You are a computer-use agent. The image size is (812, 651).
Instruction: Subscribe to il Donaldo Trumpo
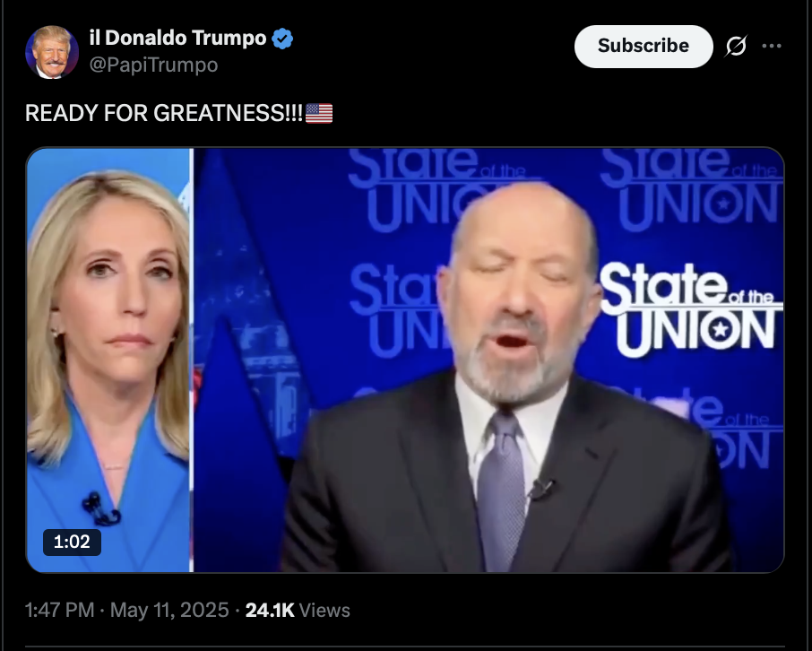[x=644, y=46]
